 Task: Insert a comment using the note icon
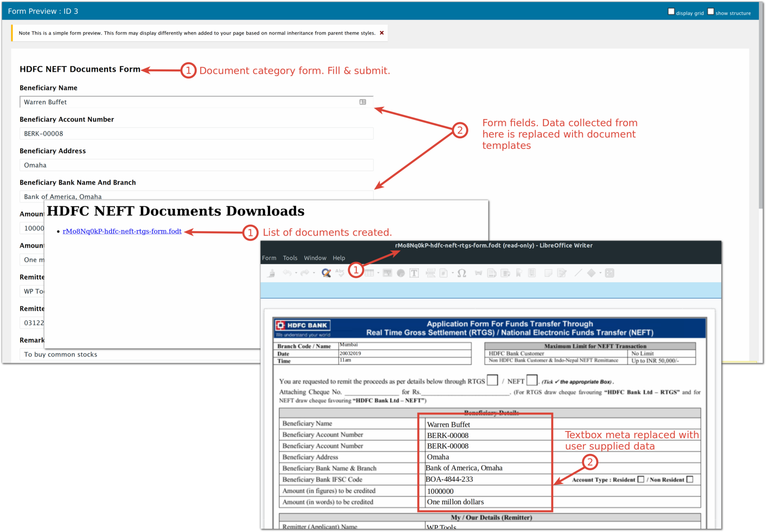548,273
